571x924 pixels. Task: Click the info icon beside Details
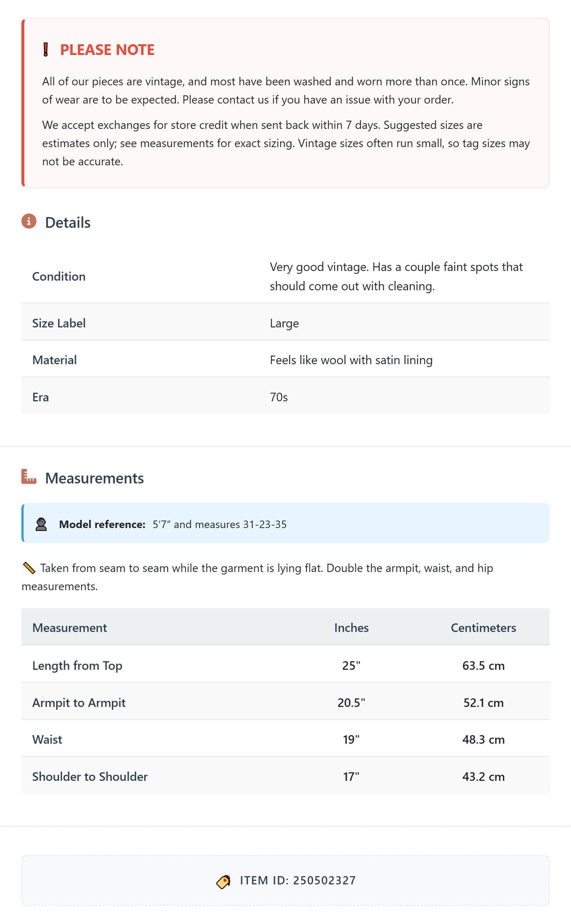click(x=29, y=221)
